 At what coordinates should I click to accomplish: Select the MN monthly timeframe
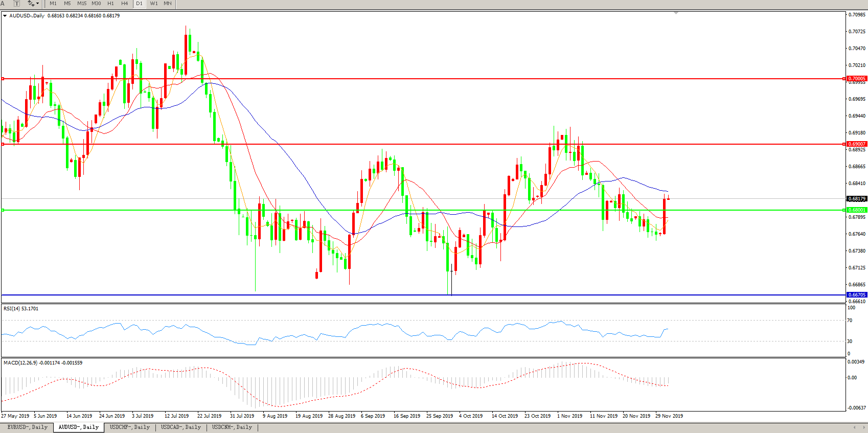pos(168,4)
